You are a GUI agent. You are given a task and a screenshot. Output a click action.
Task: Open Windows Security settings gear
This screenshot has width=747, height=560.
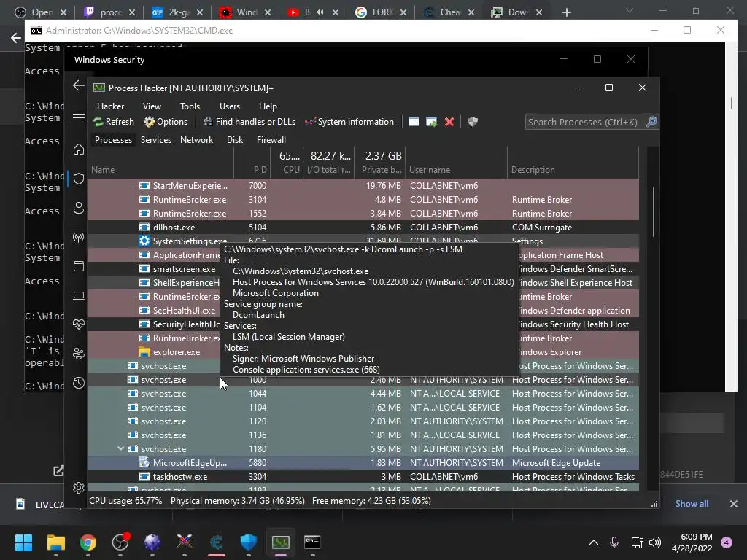click(x=79, y=488)
